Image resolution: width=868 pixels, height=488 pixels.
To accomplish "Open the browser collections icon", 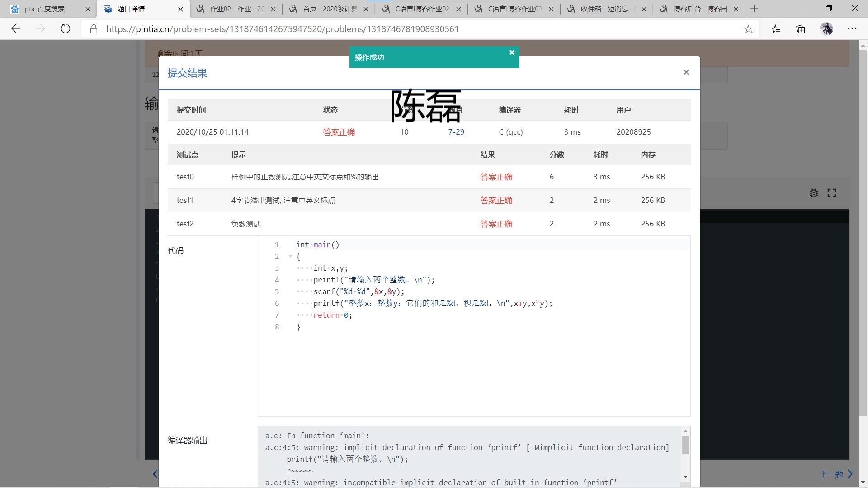I will (801, 29).
